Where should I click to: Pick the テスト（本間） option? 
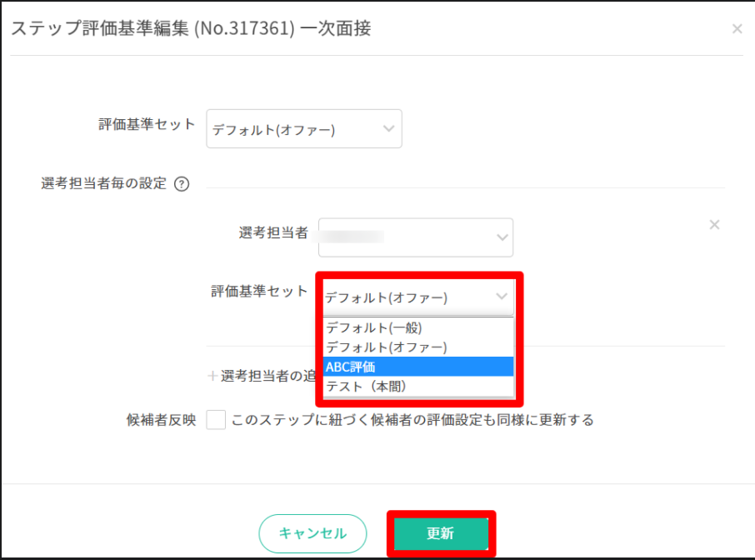[367, 387]
